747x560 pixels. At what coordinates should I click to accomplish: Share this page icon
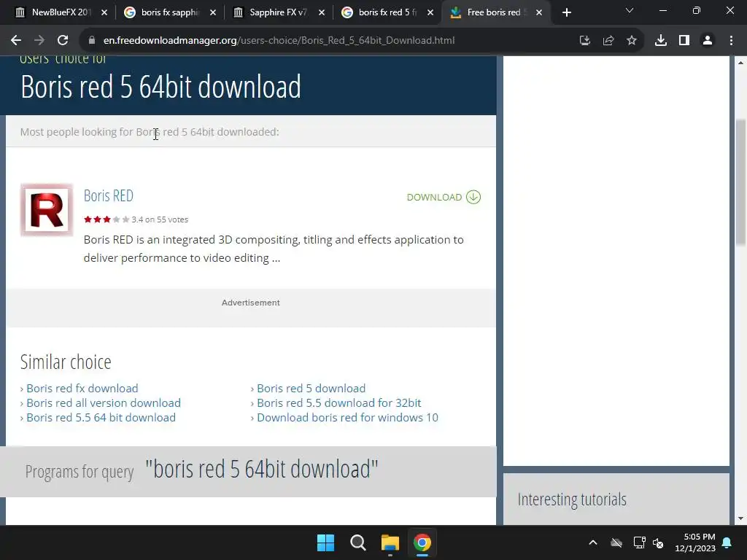[x=608, y=41]
